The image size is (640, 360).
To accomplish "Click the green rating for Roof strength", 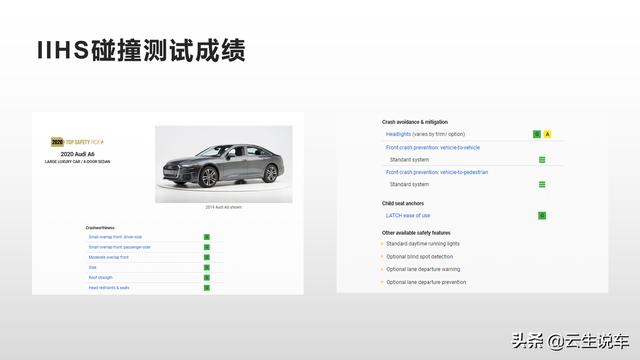I will (207, 278).
